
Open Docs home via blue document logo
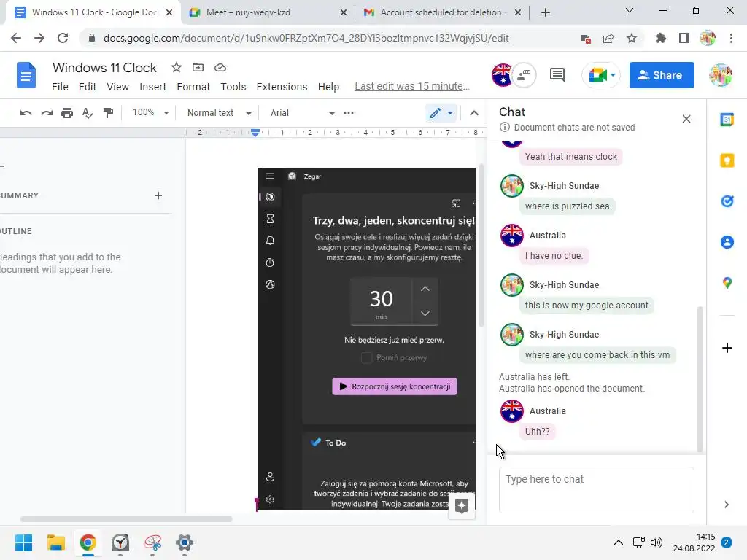26,75
